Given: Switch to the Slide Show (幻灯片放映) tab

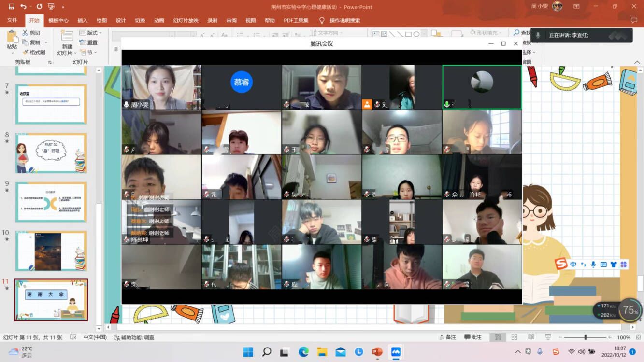Looking at the screenshot, I should pyautogui.click(x=186, y=20).
